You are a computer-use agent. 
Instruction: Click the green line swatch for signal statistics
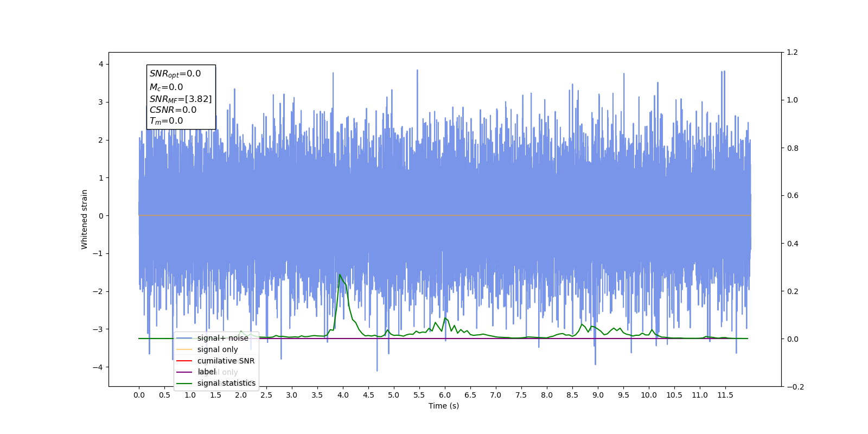184,383
